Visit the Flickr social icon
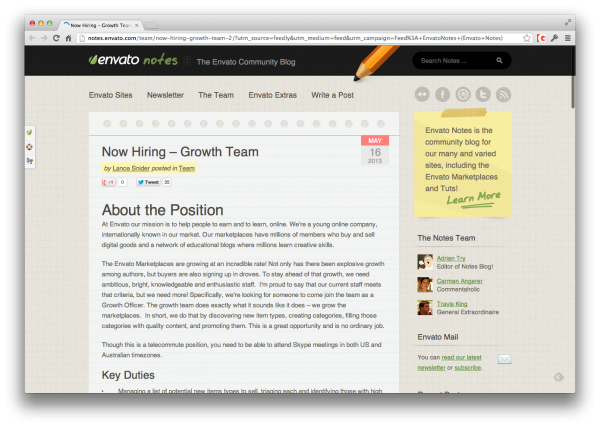The width and height of the screenshot is (600, 427). coord(422,94)
